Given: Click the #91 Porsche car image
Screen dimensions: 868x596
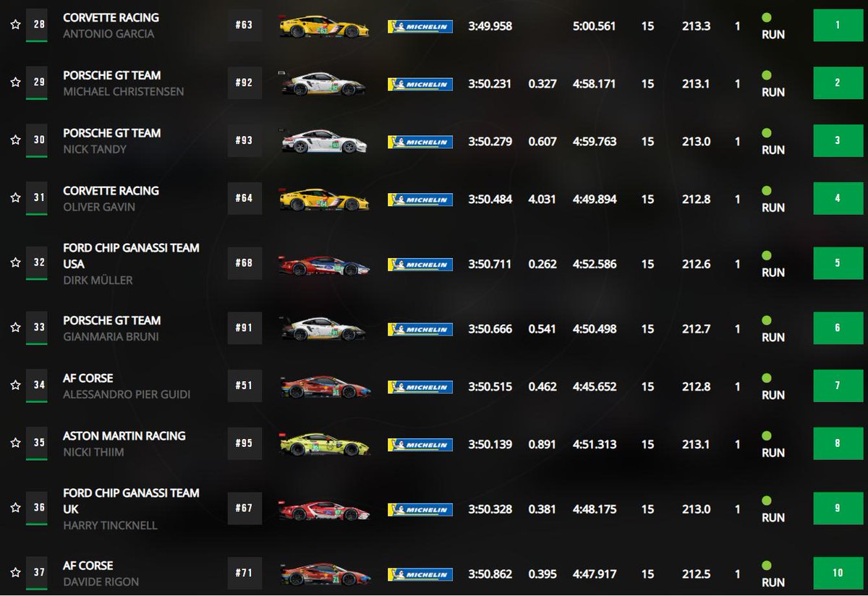Looking at the screenshot, I should tap(324, 329).
